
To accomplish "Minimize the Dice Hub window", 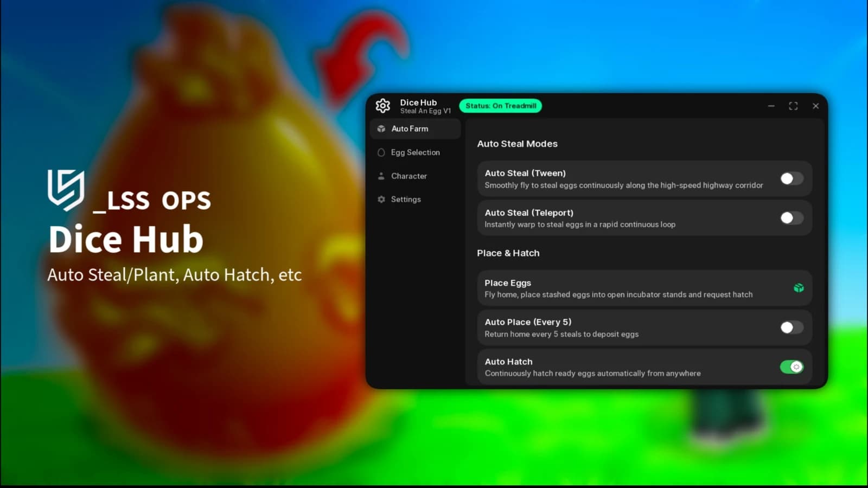I will (x=771, y=106).
